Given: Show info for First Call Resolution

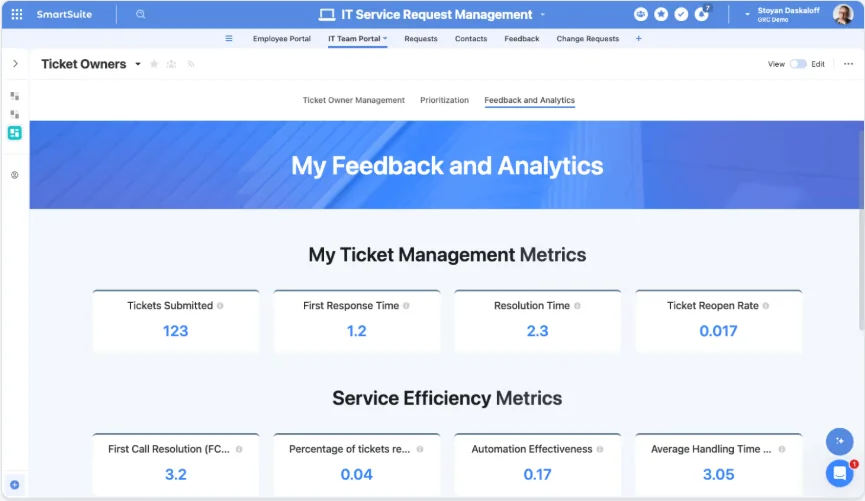Looking at the screenshot, I should point(239,449).
